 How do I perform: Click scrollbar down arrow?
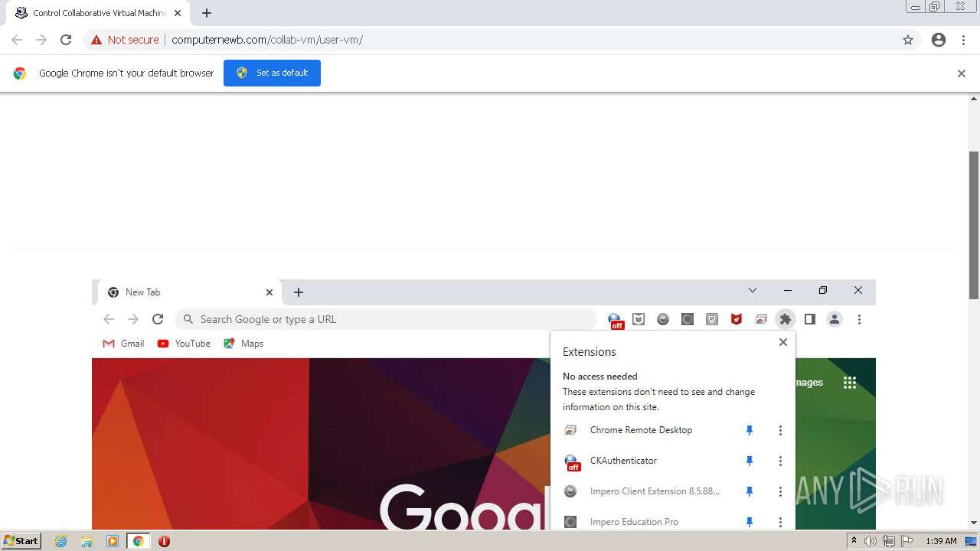(974, 523)
